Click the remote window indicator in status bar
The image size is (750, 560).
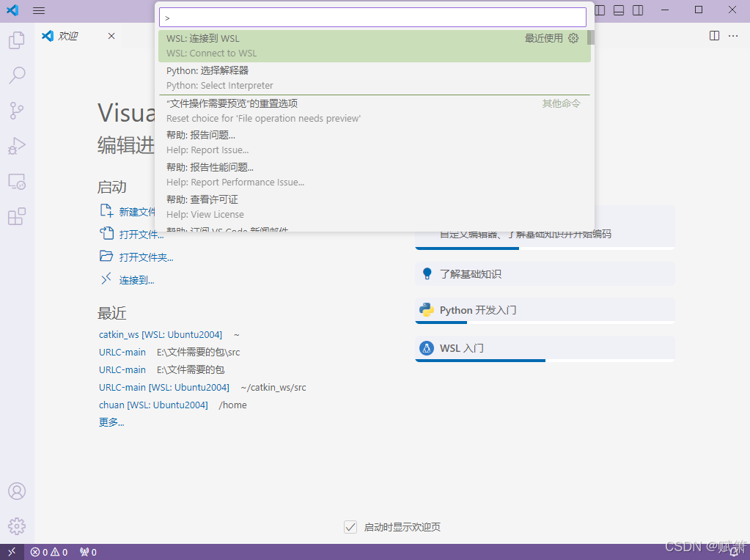tap(12, 552)
